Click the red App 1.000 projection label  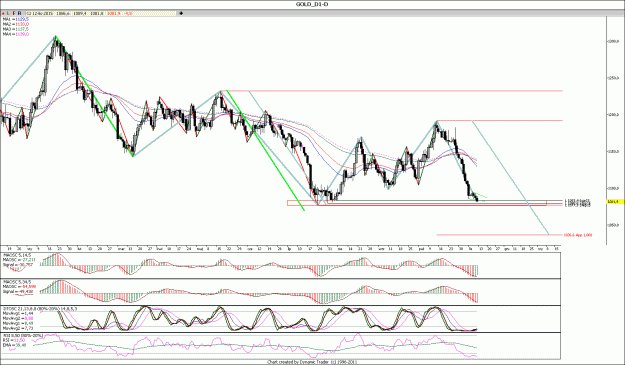coord(578,235)
